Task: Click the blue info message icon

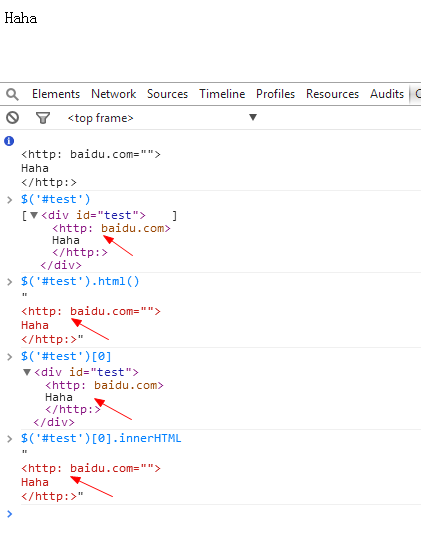Action: (x=9, y=141)
